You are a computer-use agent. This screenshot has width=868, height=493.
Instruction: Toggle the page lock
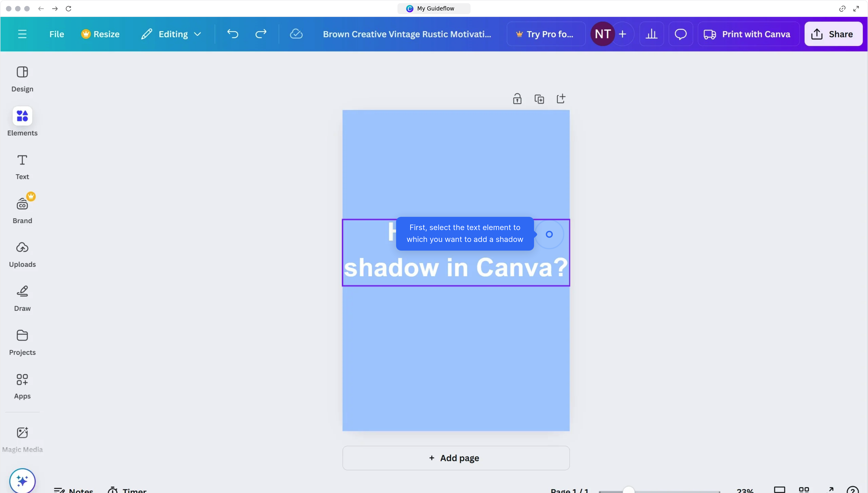(517, 99)
